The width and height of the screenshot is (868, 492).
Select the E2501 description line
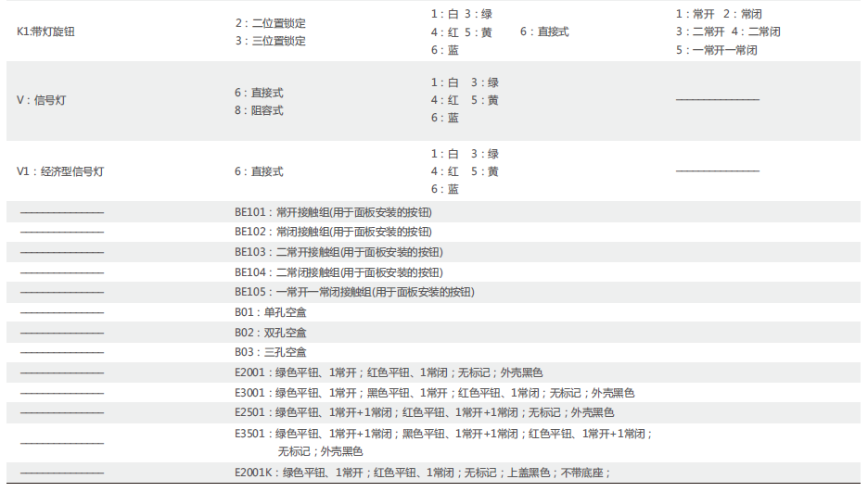424,412
